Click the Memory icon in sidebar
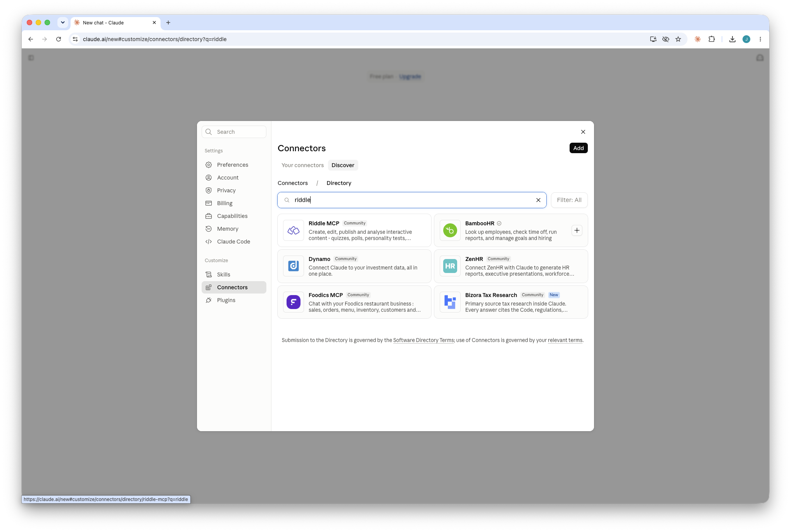Image resolution: width=791 pixels, height=532 pixels. [x=209, y=229]
